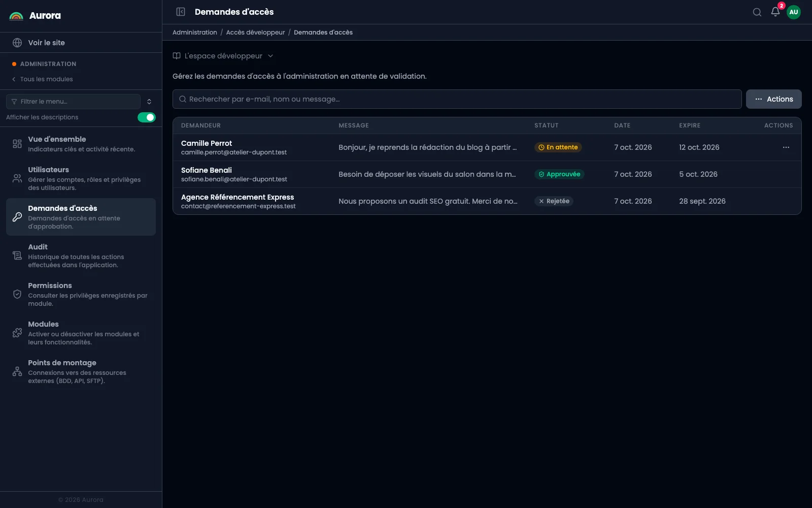Screen dimensions: 812x508
Task: Open the Audit menu item
Action: (x=81, y=256)
